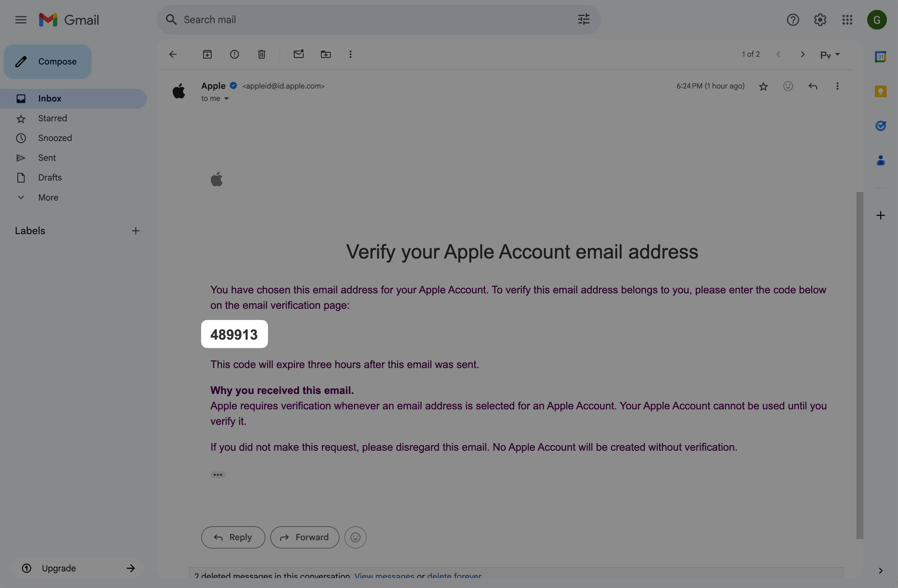This screenshot has width=898, height=588.
Task: Hide the side panel arrow
Action: coord(880,570)
